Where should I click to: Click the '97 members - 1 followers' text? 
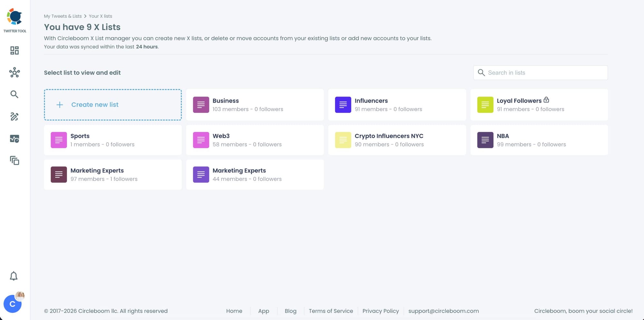[104, 179]
